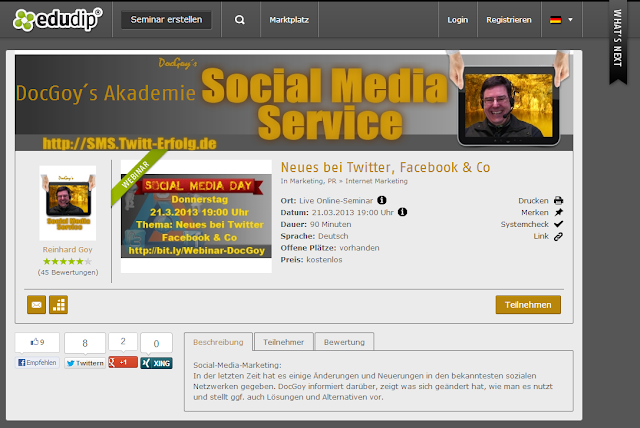Click the tweet count bubble showing 8

coord(85,343)
